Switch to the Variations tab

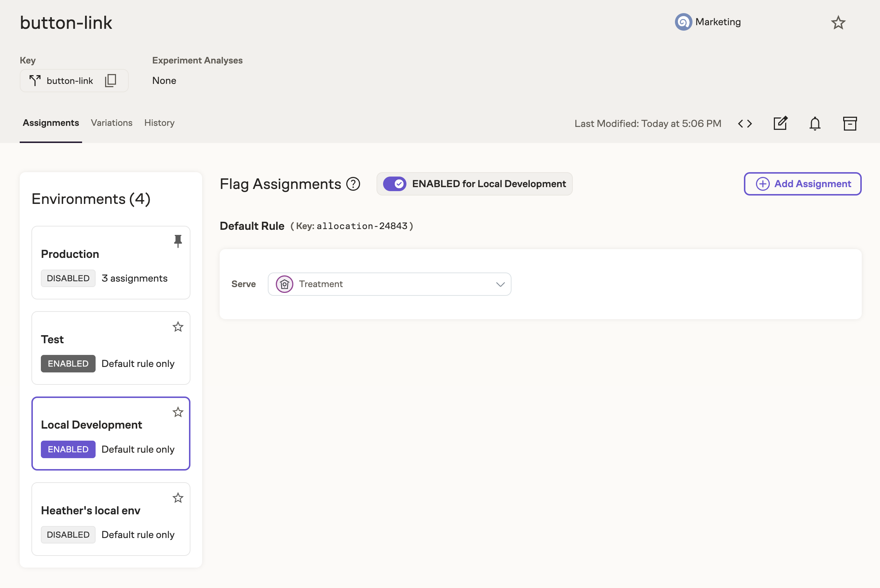point(111,123)
